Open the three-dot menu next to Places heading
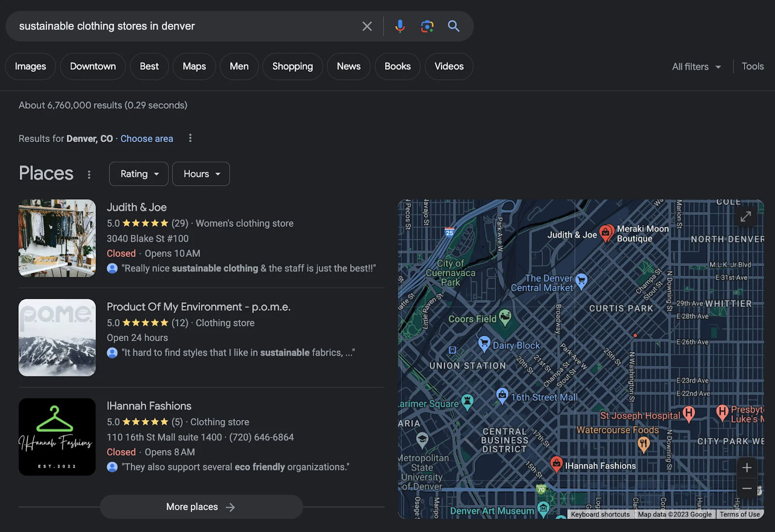 coord(89,174)
